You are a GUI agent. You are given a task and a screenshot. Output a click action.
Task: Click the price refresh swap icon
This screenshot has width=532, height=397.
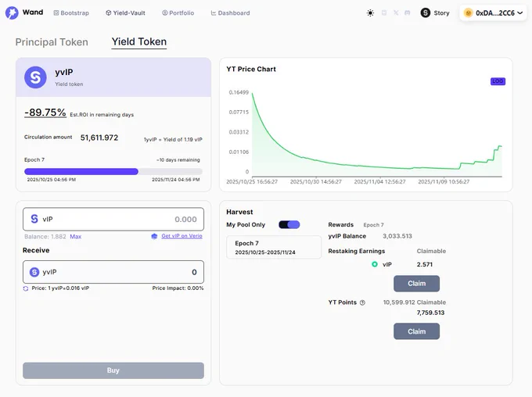point(26,288)
